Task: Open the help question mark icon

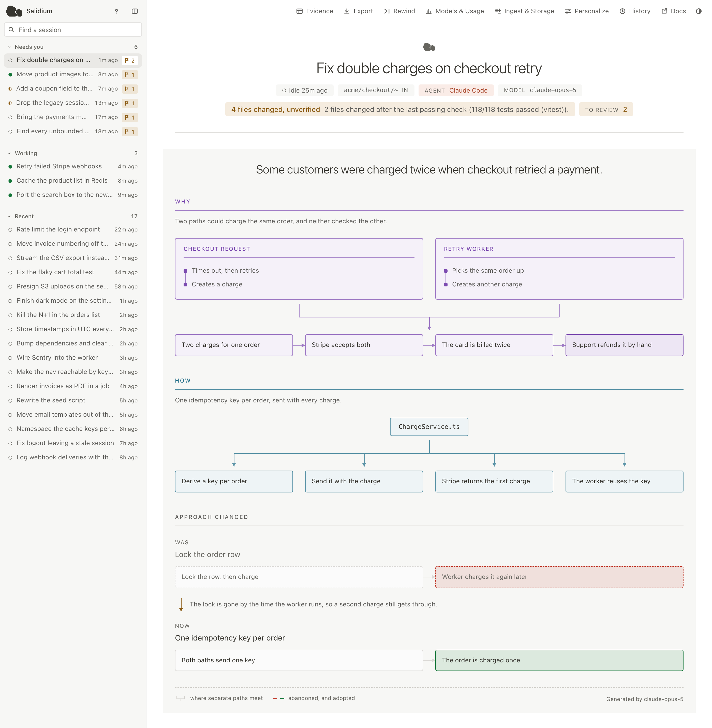Action: pos(117,11)
